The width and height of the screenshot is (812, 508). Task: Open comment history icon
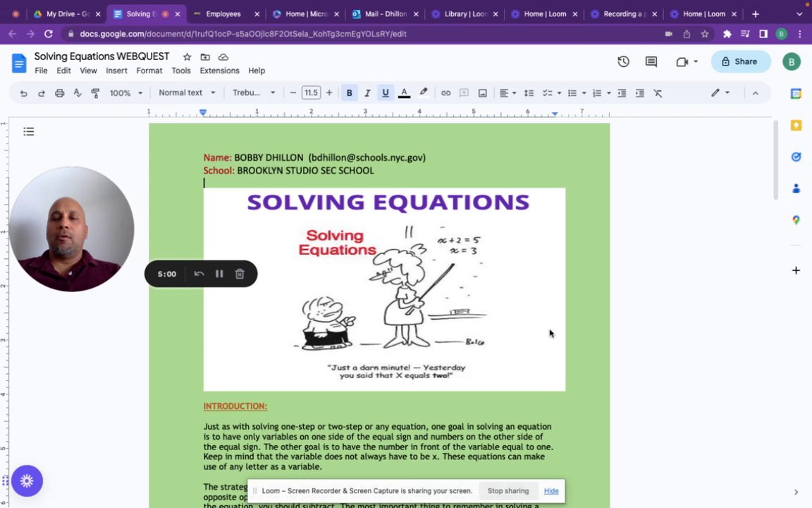pos(651,61)
